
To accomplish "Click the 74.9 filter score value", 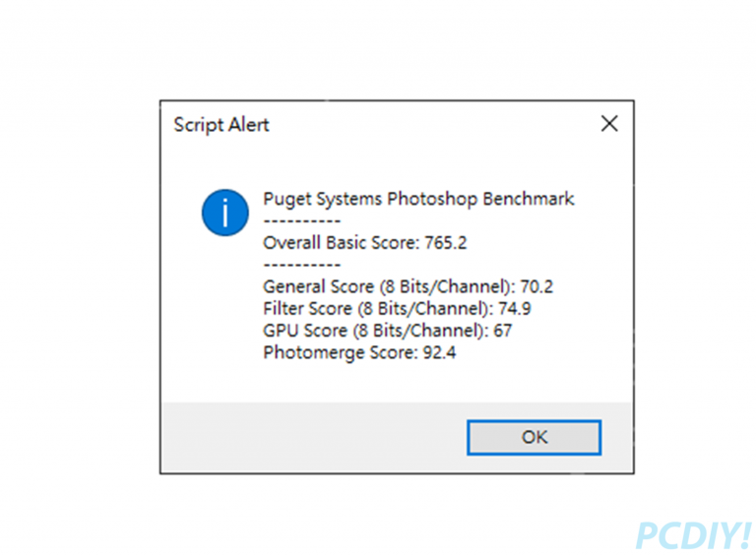I will pyautogui.click(x=515, y=308).
